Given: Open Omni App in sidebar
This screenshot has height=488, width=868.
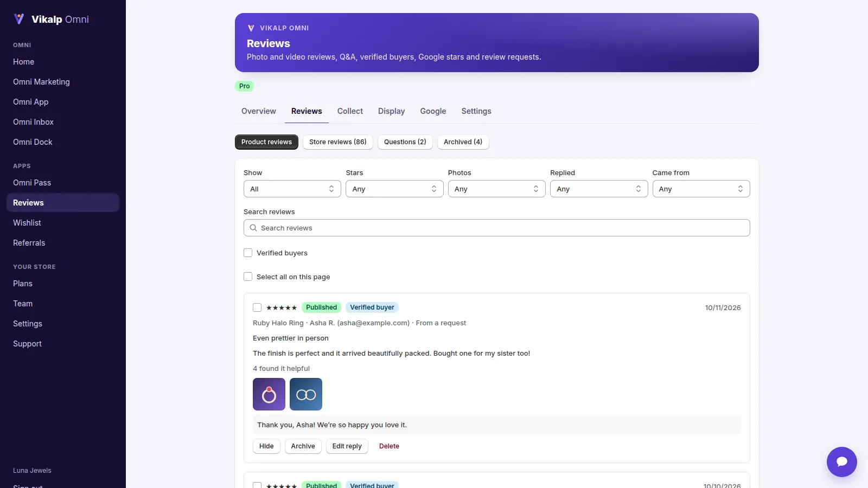Looking at the screenshot, I should coord(63,102).
